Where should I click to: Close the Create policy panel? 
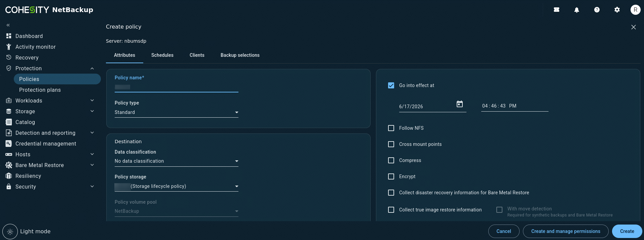tap(634, 27)
